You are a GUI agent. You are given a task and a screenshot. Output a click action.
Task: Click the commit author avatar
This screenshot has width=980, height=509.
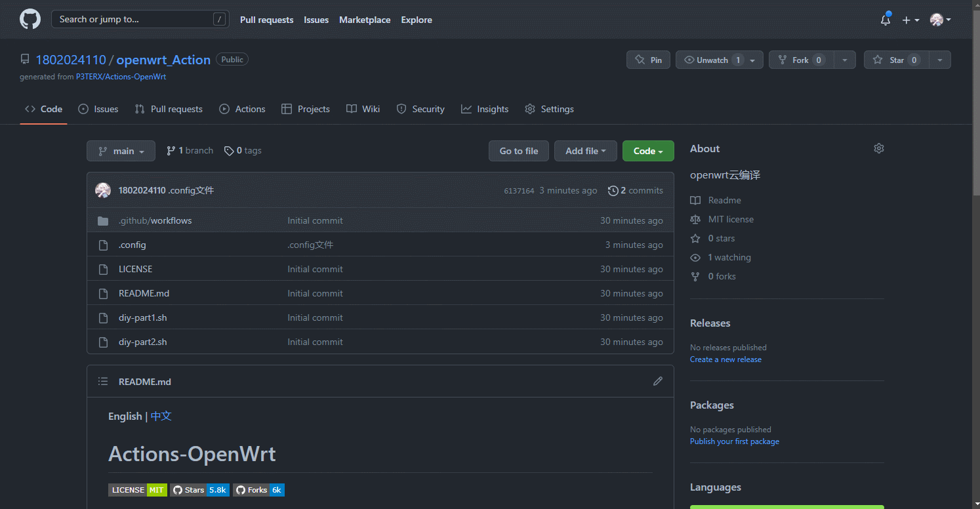coord(103,190)
